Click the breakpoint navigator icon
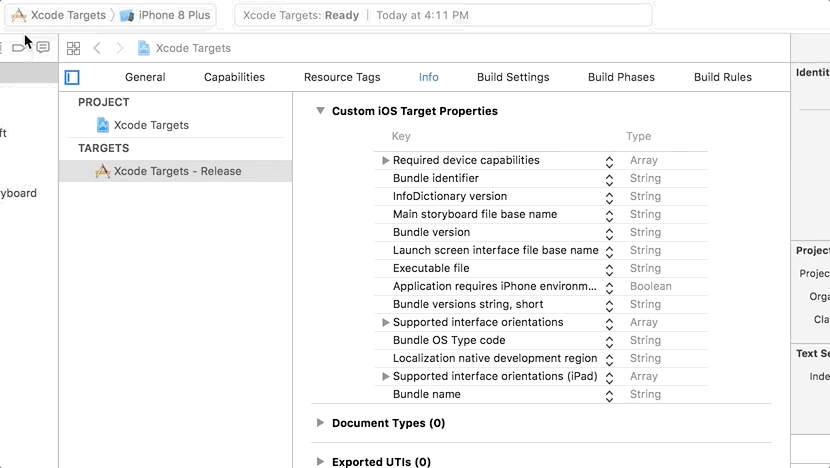This screenshot has width=830, height=468. [x=19, y=48]
